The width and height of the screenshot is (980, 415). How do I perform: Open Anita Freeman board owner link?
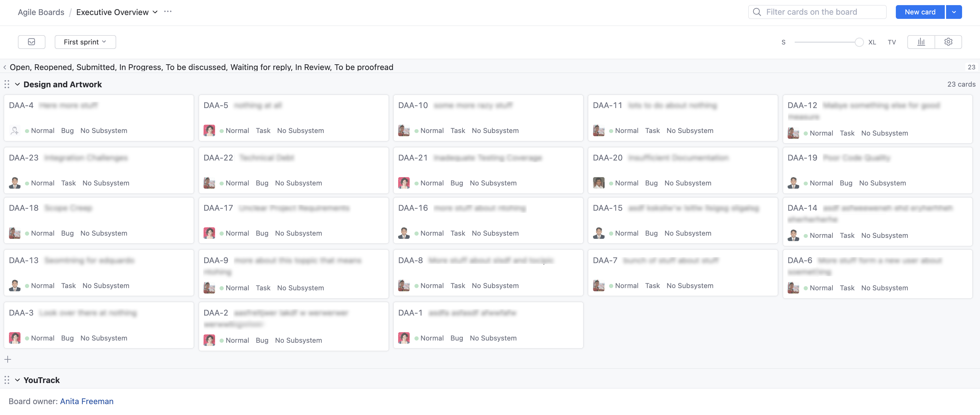click(87, 401)
